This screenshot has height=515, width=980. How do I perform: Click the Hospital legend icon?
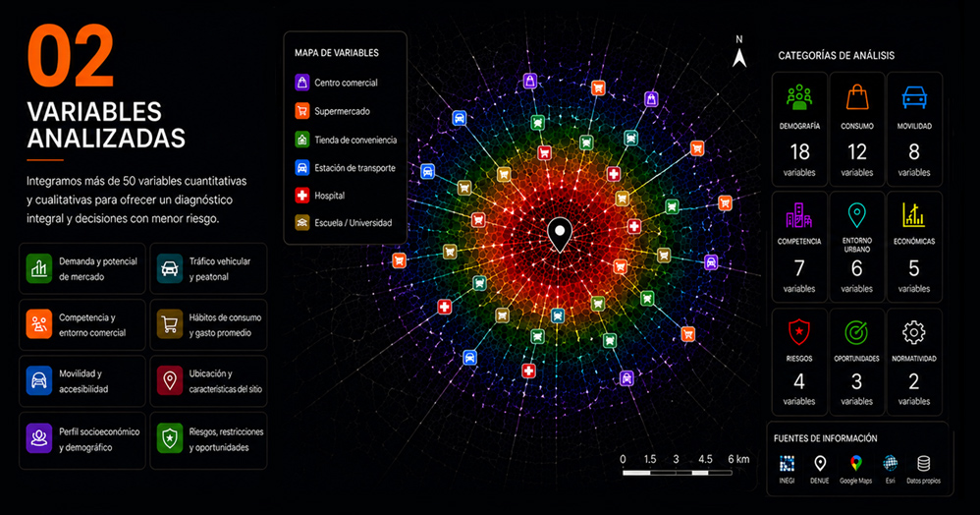pos(302,196)
